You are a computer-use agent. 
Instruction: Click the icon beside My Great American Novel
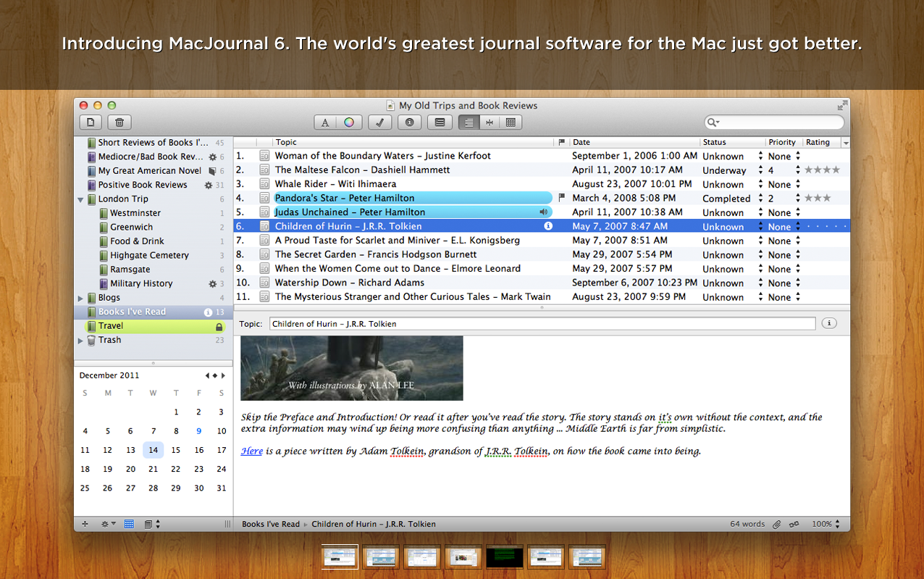212,171
